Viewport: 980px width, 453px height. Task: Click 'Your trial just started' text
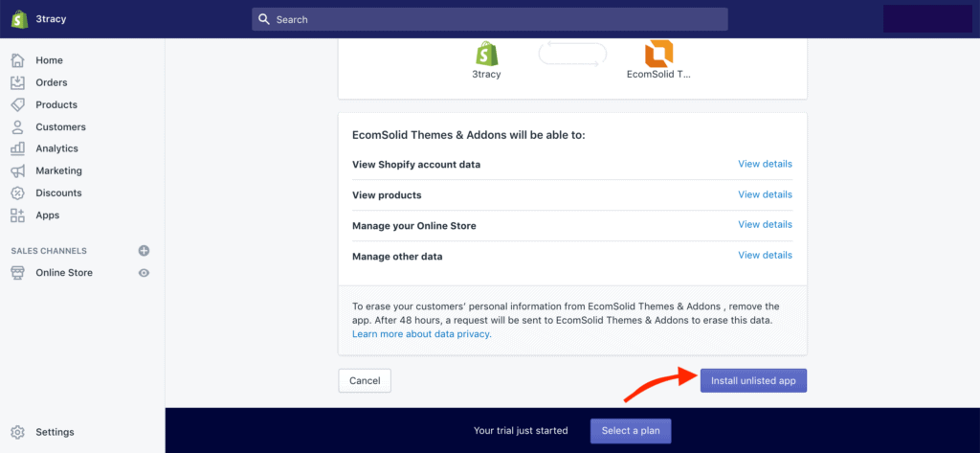pos(521,430)
